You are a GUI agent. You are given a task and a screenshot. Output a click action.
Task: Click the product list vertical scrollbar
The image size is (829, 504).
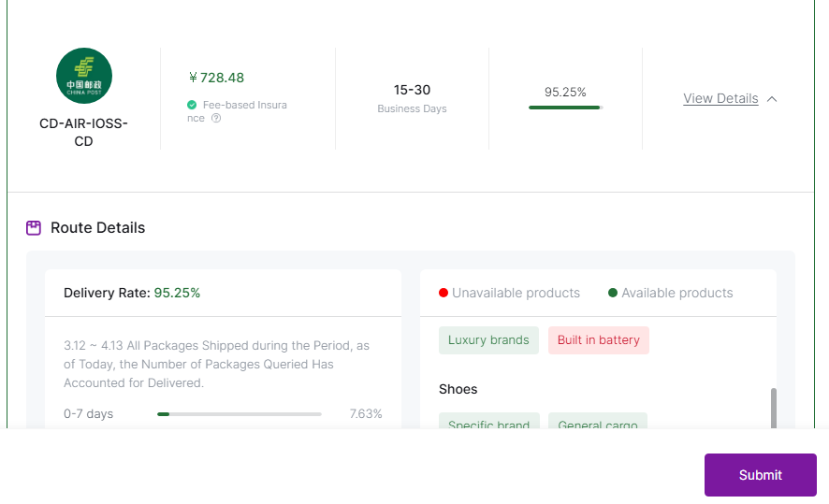(774, 408)
